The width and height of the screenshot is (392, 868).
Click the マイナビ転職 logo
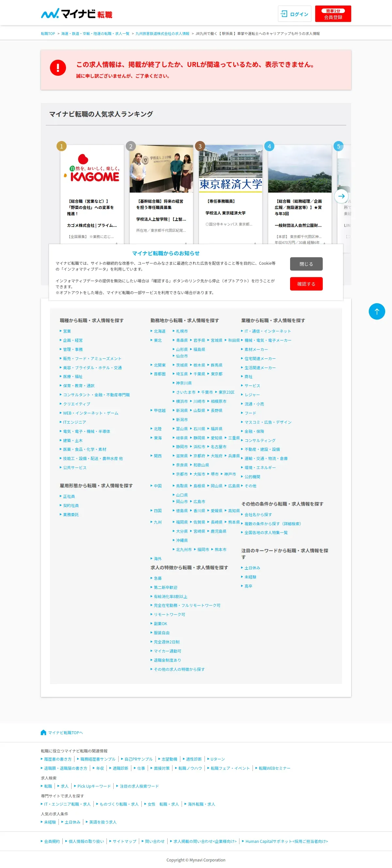tap(76, 13)
